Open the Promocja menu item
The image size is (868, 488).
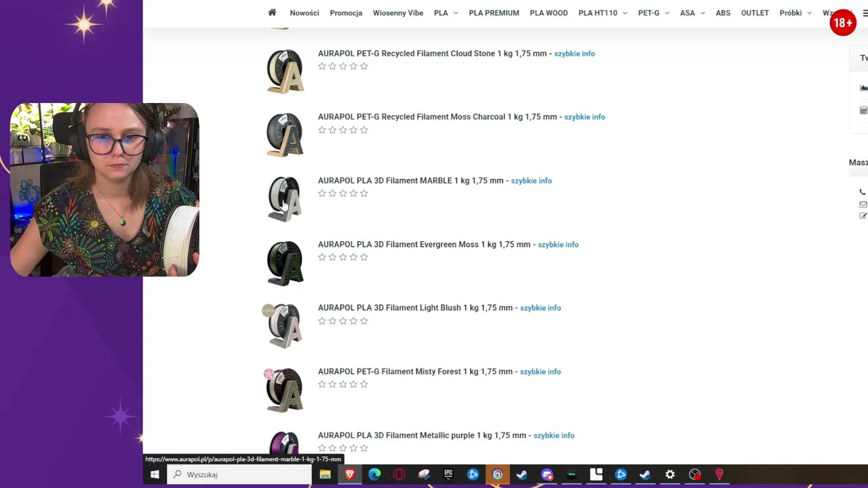346,13
